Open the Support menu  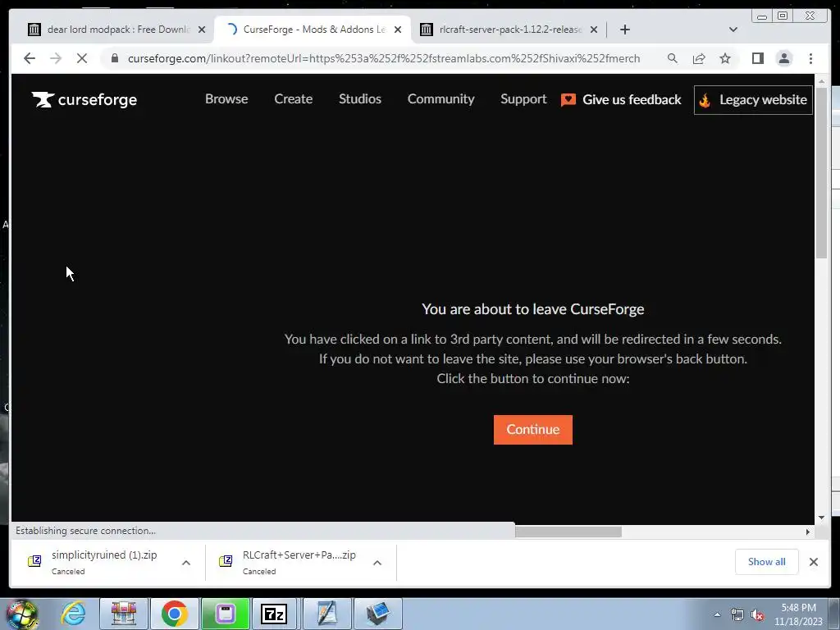click(523, 99)
